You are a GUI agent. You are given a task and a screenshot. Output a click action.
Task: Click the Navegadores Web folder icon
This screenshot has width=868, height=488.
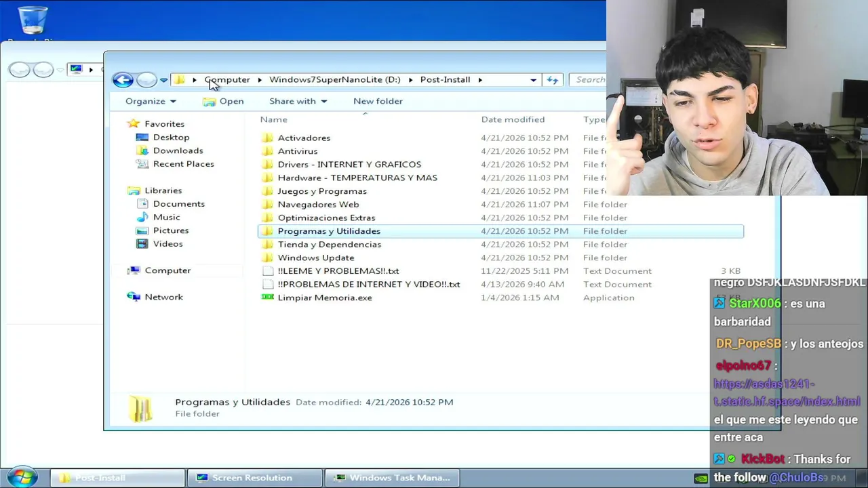[267, 204]
